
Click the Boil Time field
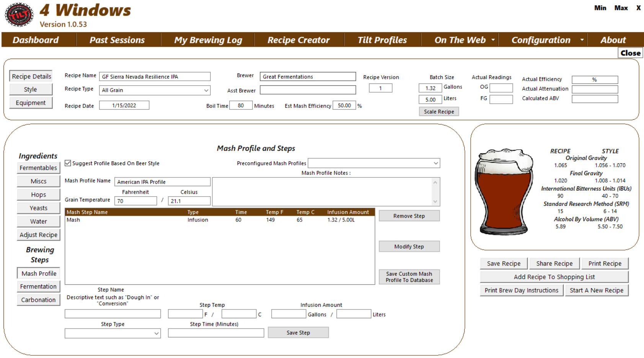click(241, 106)
